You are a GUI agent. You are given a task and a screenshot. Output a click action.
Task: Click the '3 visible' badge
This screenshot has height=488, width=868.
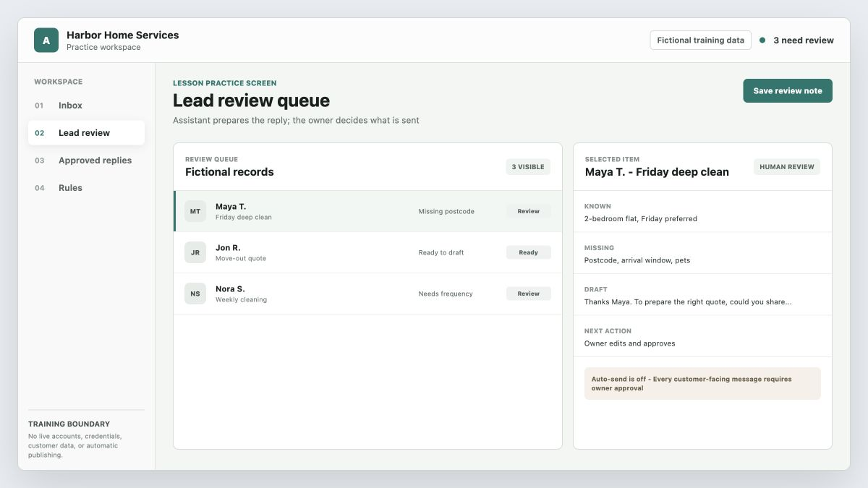click(528, 167)
